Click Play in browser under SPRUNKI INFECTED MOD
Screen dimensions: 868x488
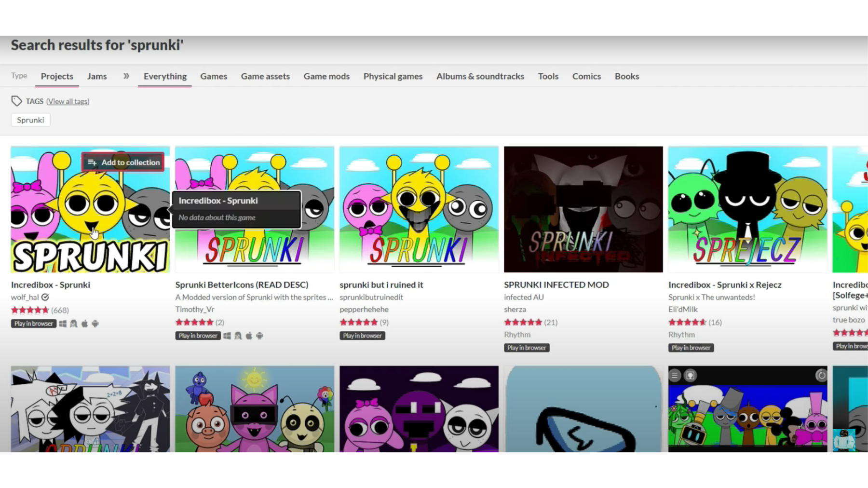coord(527,348)
